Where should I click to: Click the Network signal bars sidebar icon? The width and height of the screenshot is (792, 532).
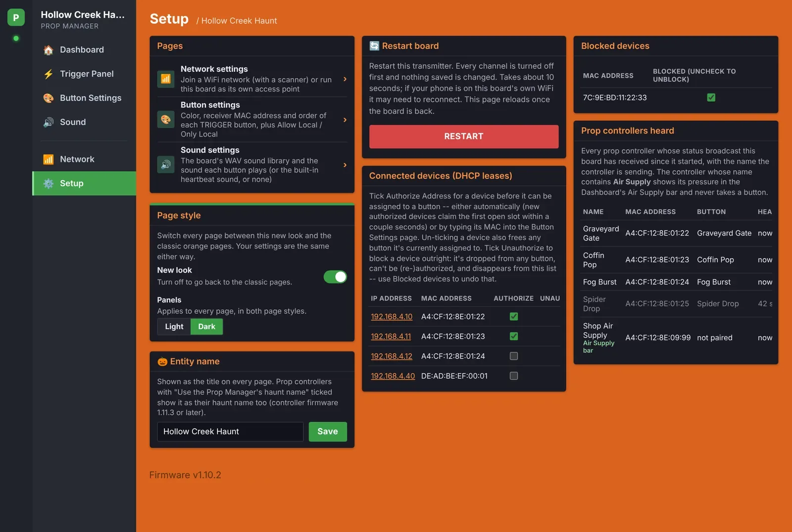[x=49, y=159]
